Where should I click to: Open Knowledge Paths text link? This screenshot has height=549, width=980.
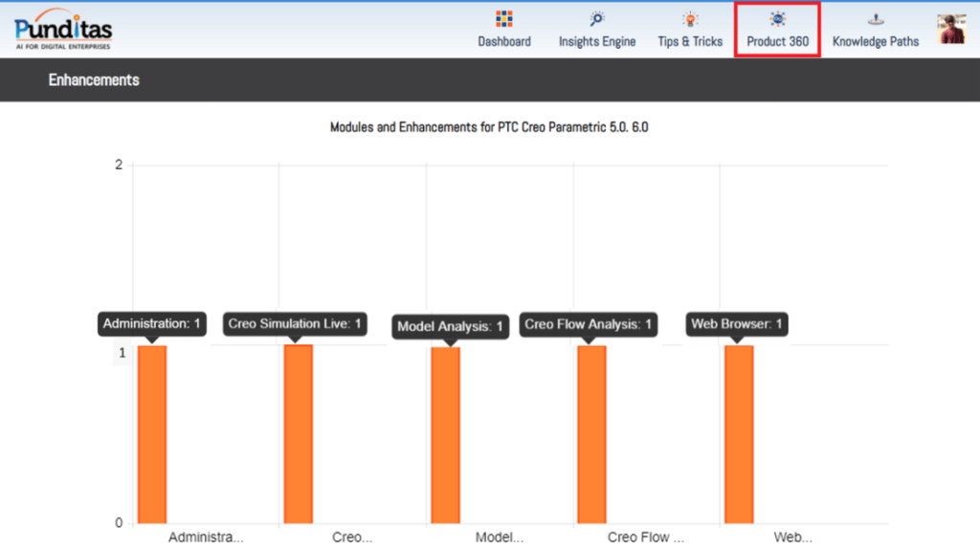pos(875,42)
